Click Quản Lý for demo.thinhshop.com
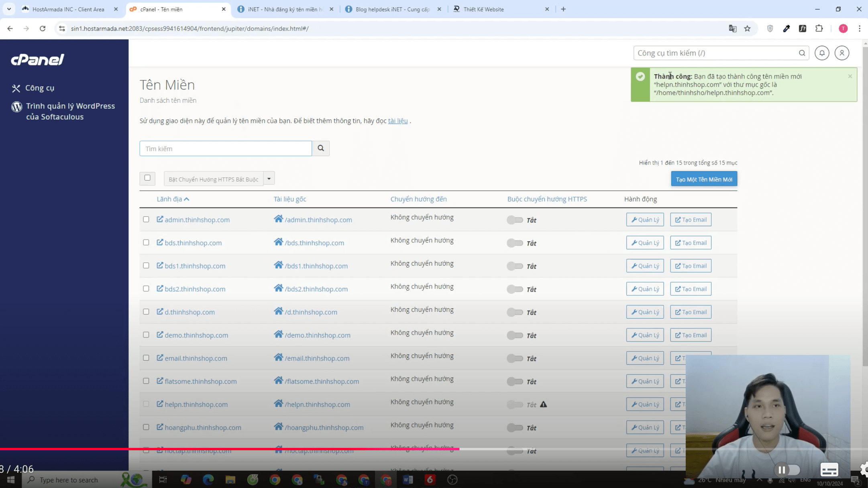This screenshot has height=488, width=868. point(645,335)
